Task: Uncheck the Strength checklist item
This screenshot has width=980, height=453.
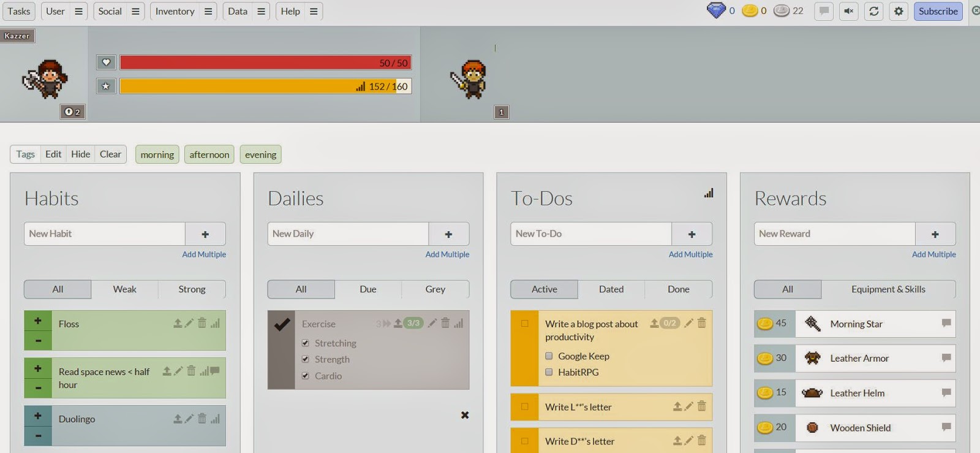Action: 305,359
